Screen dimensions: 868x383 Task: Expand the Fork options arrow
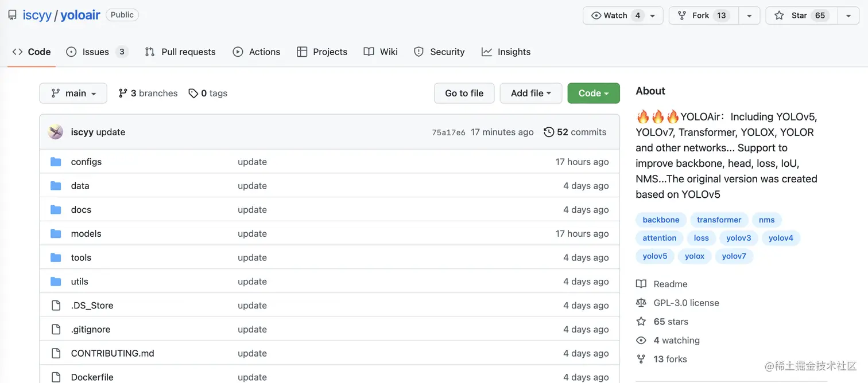(749, 15)
